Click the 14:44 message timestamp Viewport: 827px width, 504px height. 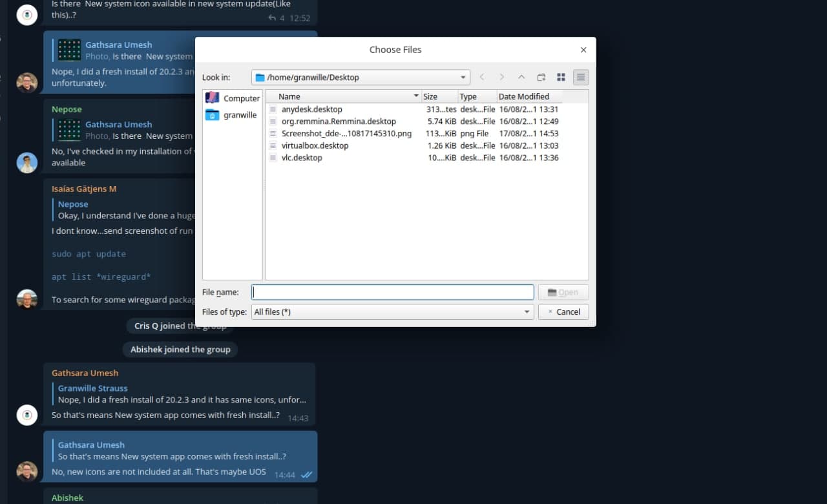[284, 475]
